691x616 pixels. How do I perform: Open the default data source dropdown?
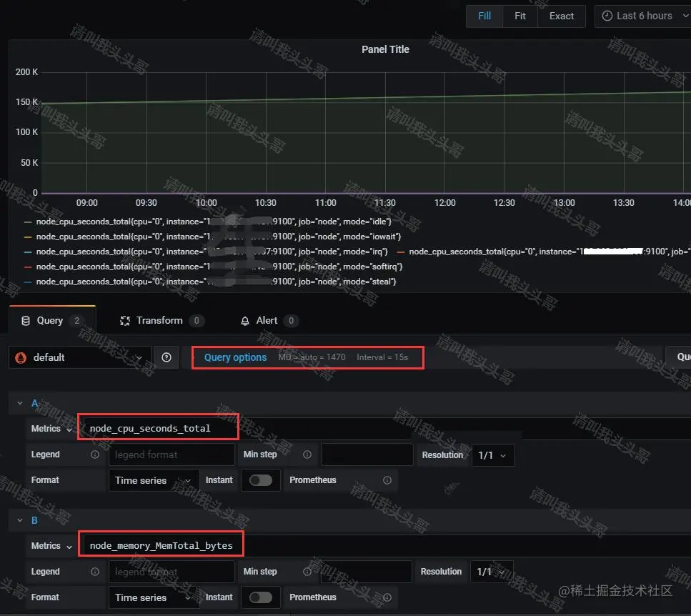pyautogui.click(x=79, y=357)
